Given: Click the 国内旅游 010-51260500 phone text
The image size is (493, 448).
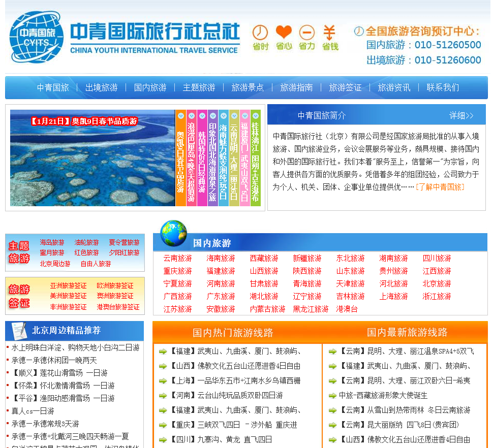Looking at the screenshot, I should click(424, 45).
